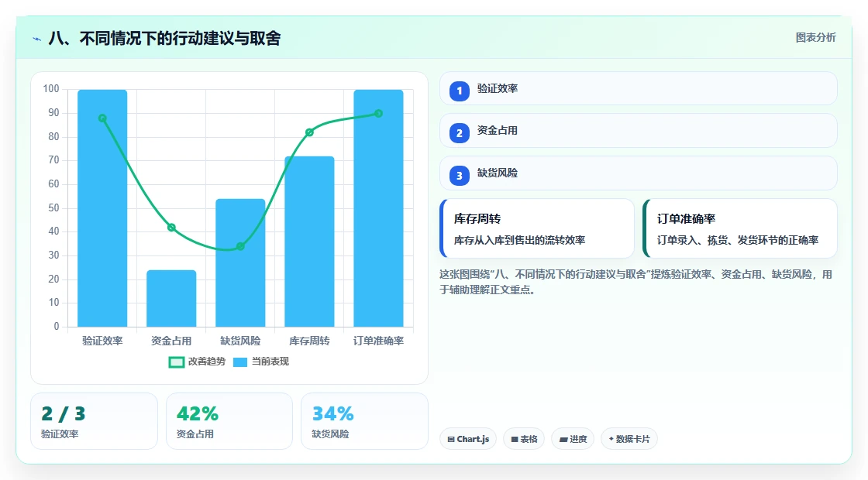Click the Chart.js tag
This screenshot has height=480, width=868.
point(468,439)
